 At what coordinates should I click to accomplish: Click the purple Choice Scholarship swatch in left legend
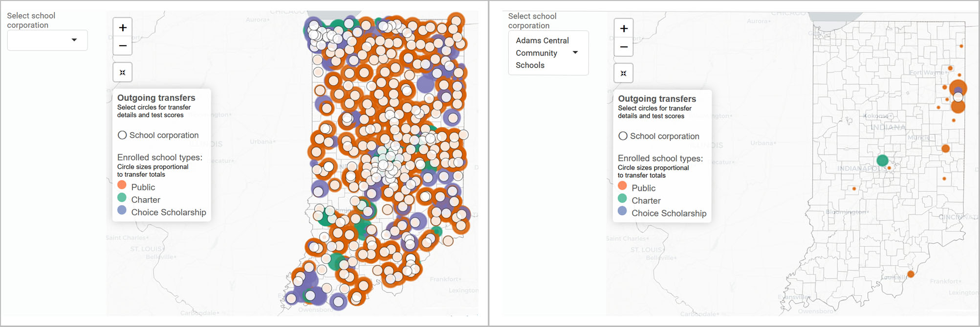click(x=122, y=210)
